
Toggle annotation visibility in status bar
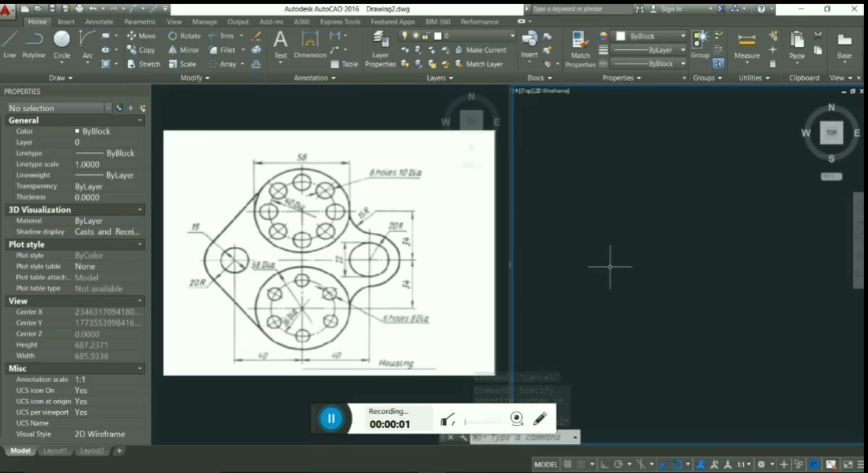coord(701,464)
